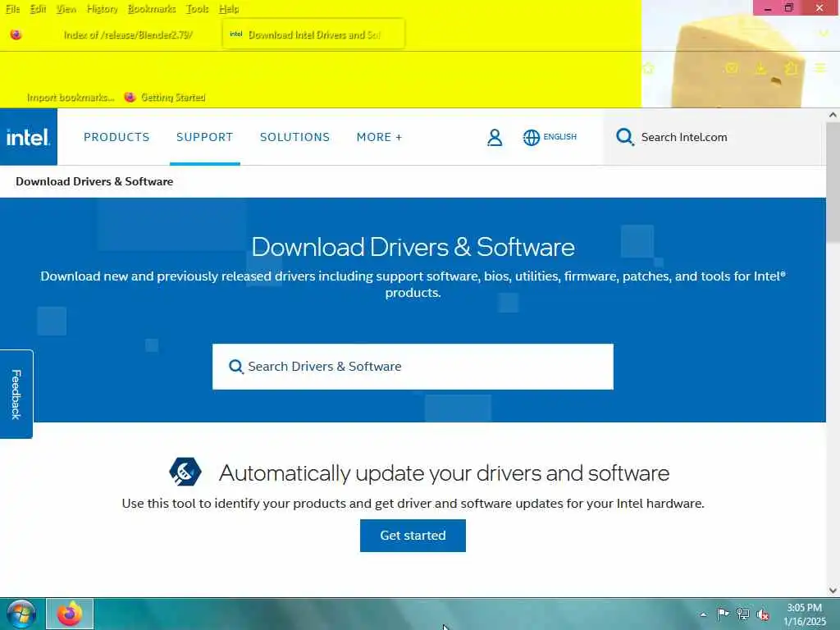Viewport: 840px width, 630px height.
Task: Click the Intel.com search magnifier icon
Action: (624, 137)
